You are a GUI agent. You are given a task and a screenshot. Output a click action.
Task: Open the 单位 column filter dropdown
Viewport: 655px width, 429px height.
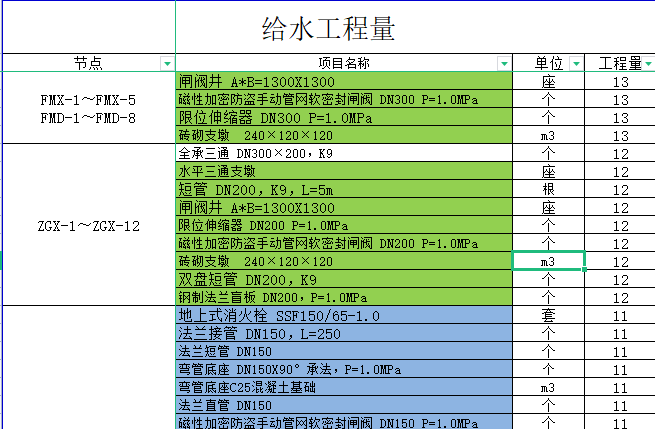pyautogui.click(x=576, y=63)
